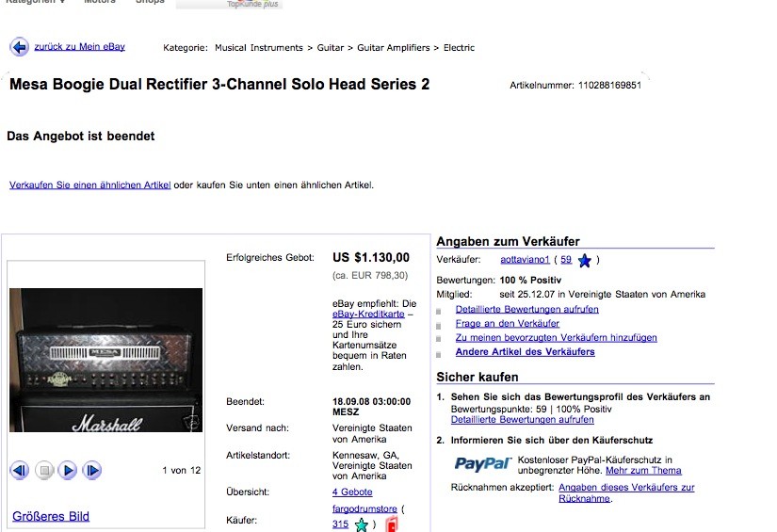The width and height of the screenshot is (777, 532).
Task: Click 'Frage an den Verkäufer' link
Action: pyautogui.click(x=508, y=324)
